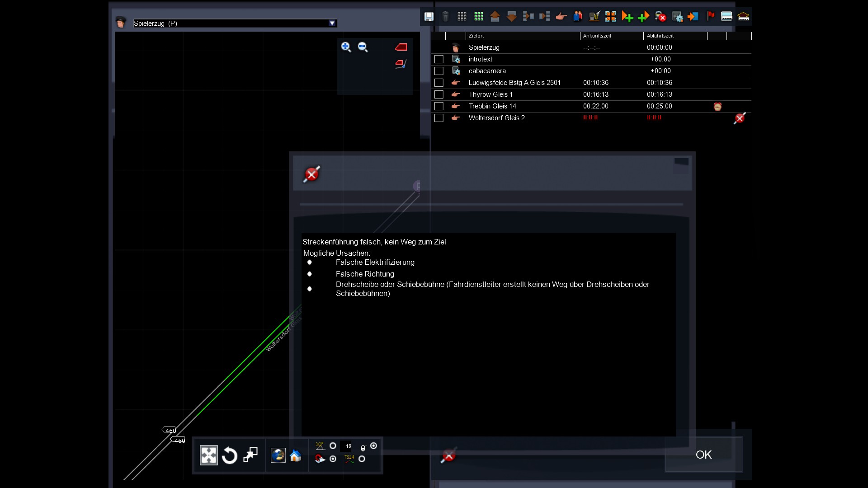Screen dimensions: 868x488
Task: Click the zoom in magnifier on map
Action: tap(346, 47)
